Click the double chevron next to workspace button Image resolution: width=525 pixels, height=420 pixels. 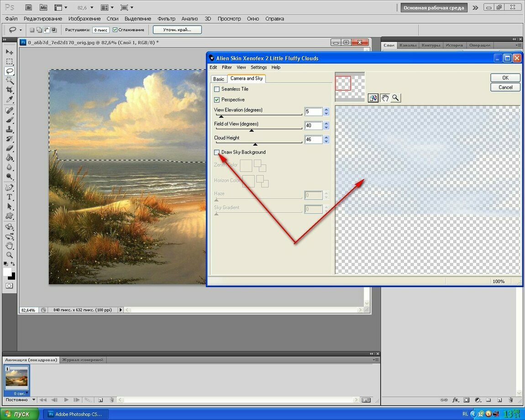(475, 8)
